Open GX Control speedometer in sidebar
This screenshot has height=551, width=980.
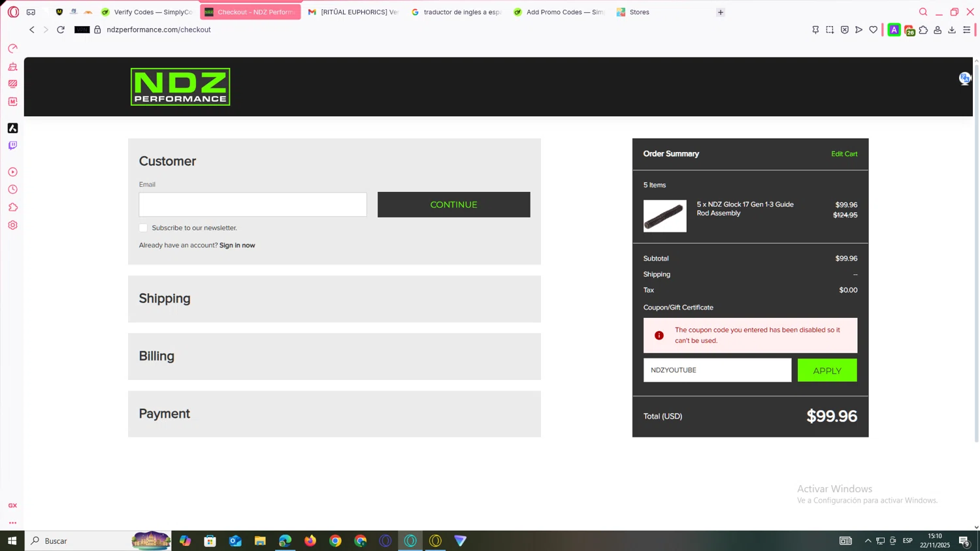[12, 49]
